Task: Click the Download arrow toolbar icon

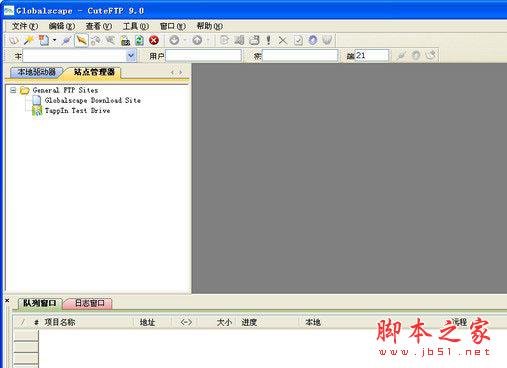Action: tap(174, 41)
